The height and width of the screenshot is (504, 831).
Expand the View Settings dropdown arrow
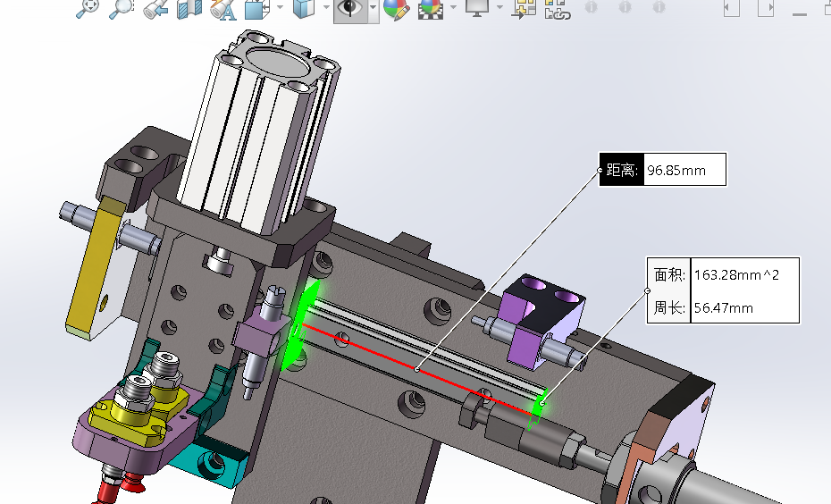point(499,7)
